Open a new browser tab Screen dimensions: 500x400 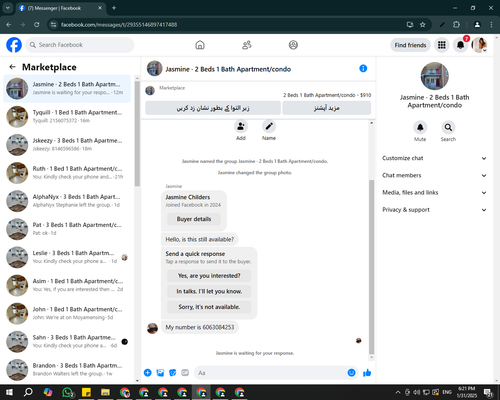click(114, 8)
